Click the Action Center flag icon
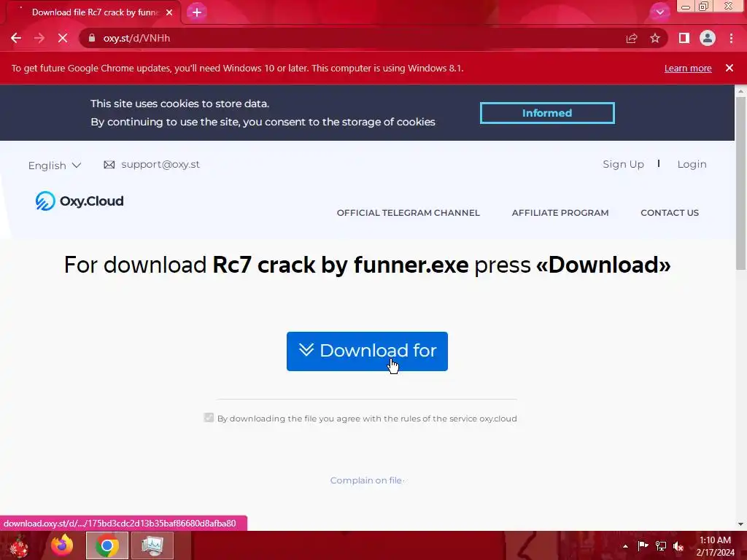The image size is (747, 560). (x=643, y=545)
